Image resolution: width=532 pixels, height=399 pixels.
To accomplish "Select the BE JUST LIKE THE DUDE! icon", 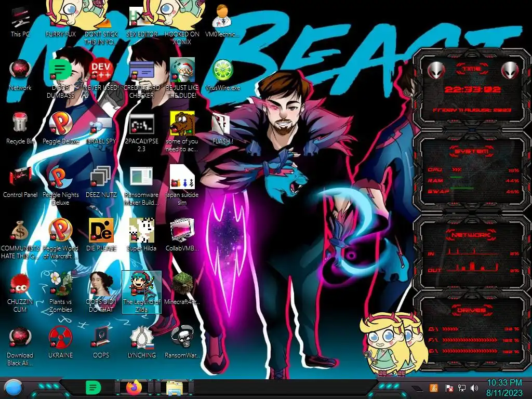I will pos(182,79).
